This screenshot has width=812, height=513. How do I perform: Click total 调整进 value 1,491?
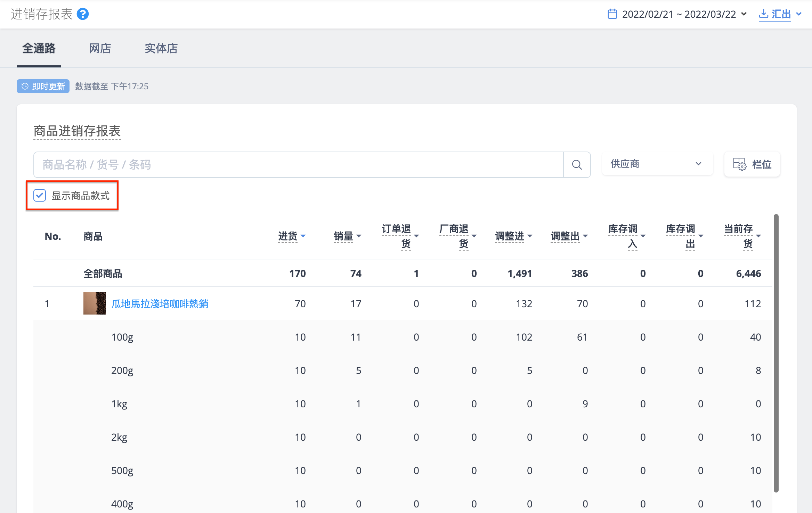520,274
